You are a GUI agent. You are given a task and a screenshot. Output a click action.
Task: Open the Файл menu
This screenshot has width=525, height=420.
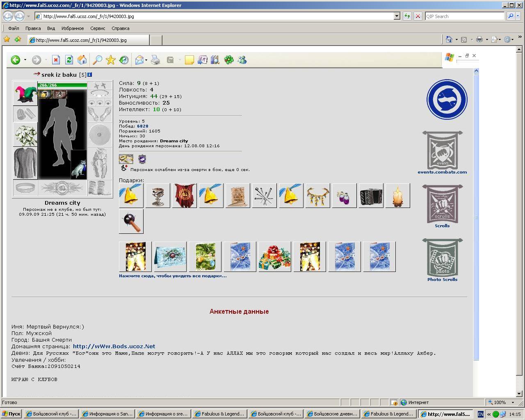(x=14, y=28)
